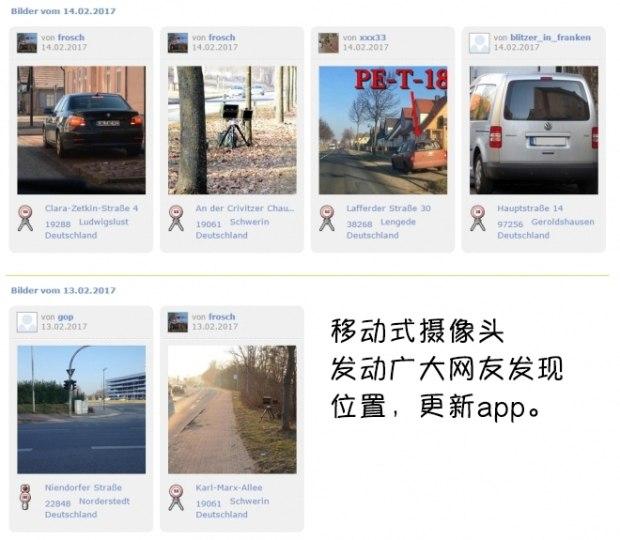The image size is (620, 540).
Task: Click the speed camera icon beside Karl-Marx-Allee
Action: click(176, 497)
